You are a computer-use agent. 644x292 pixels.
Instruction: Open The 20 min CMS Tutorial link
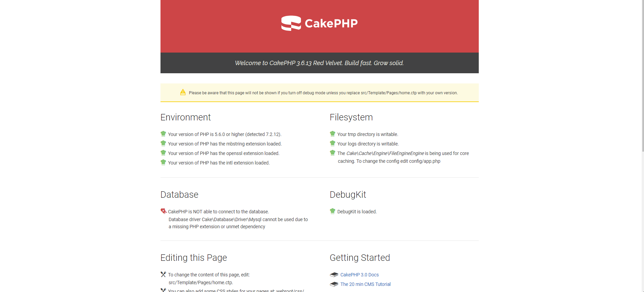tap(365, 284)
